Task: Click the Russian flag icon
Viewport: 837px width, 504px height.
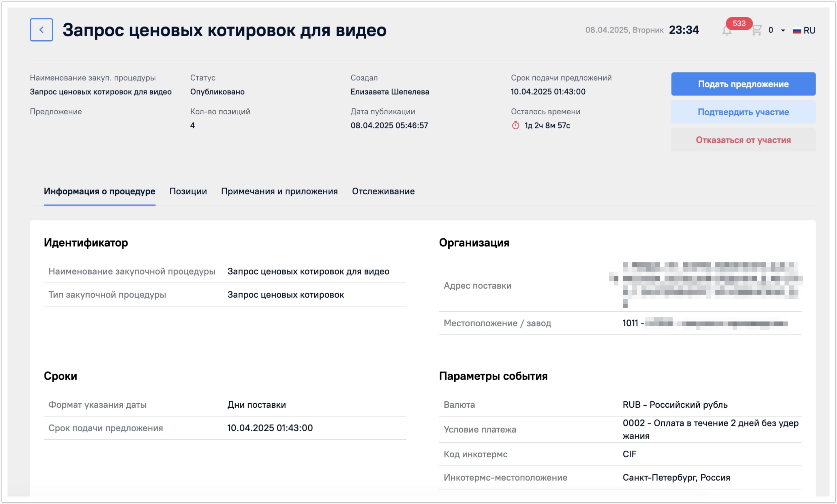Action: tap(797, 31)
